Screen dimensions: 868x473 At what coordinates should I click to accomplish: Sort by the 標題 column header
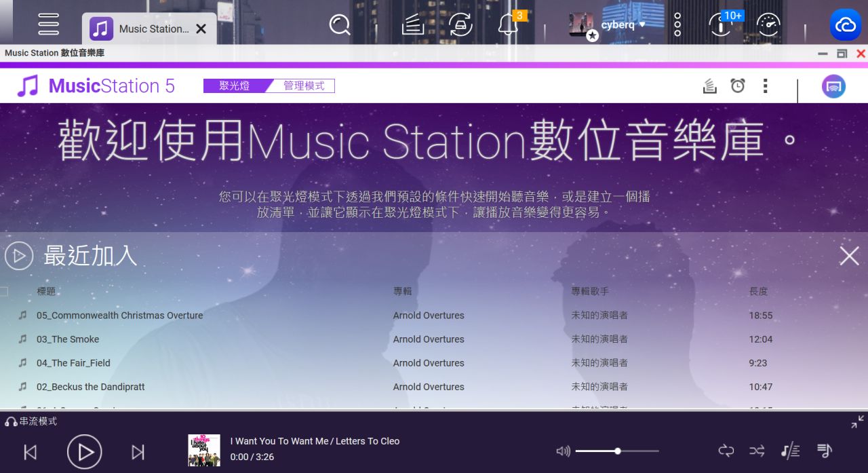point(46,292)
